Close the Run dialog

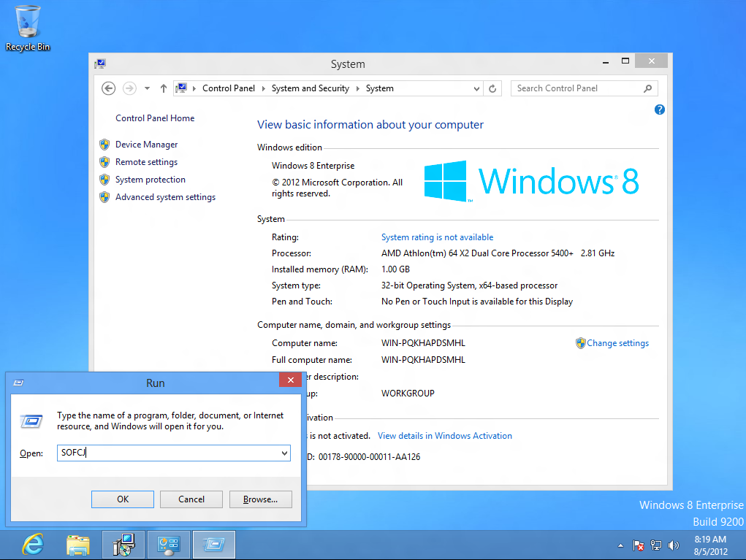[290, 380]
